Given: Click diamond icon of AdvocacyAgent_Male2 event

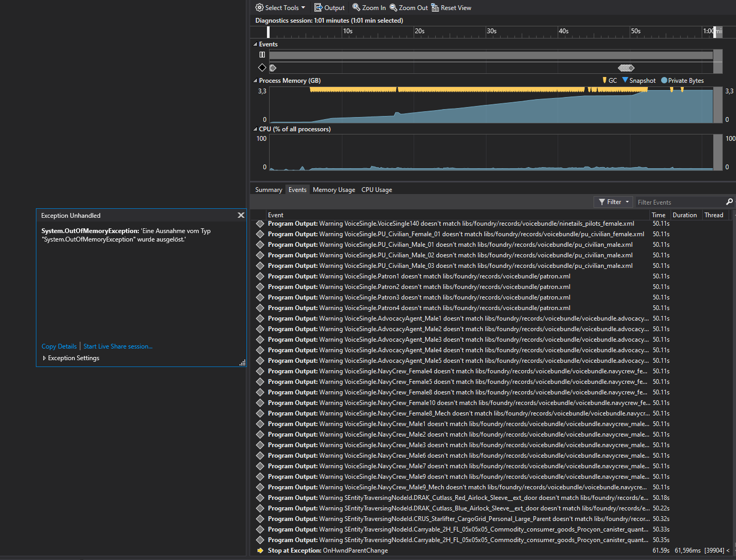Looking at the screenshot, I should point(260,329).
